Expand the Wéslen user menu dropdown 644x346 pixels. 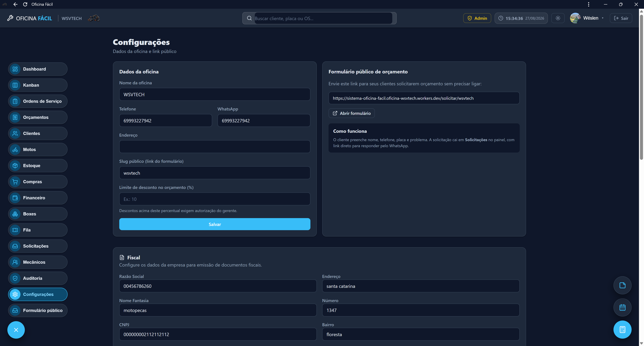pyautogui.click(x=587, y=18)
